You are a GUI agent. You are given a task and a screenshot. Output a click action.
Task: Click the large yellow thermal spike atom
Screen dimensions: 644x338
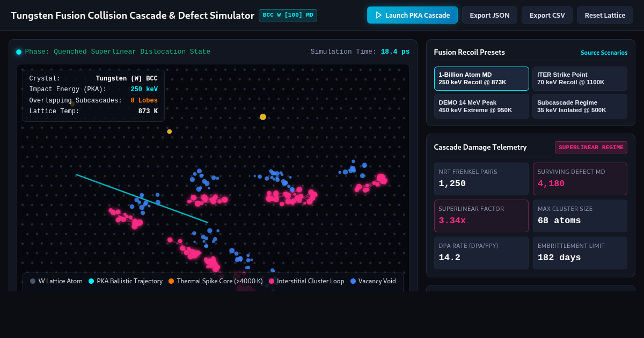click(263, 117)
